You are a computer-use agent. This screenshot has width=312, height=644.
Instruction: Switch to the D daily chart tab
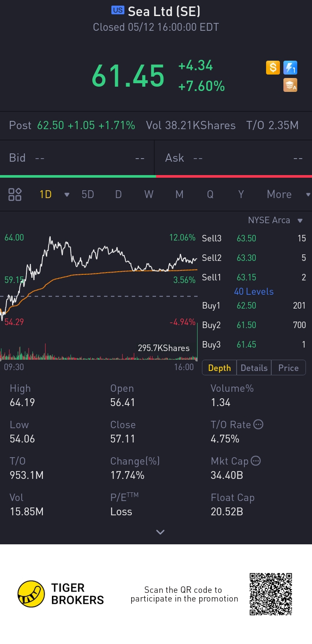pyautogui.click(x=118, y=194)
